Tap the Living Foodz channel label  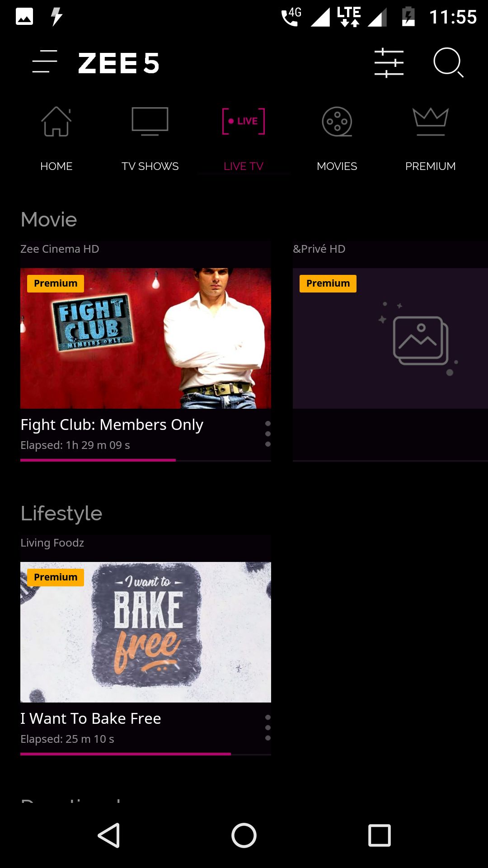tap(52, 543)
